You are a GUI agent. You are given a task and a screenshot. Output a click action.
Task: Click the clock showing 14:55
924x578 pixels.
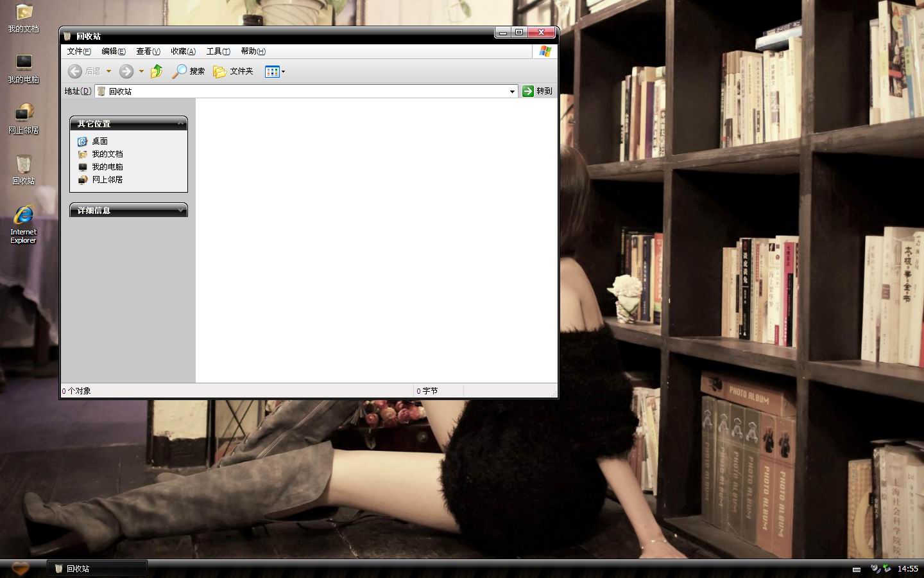coord(907,568)
